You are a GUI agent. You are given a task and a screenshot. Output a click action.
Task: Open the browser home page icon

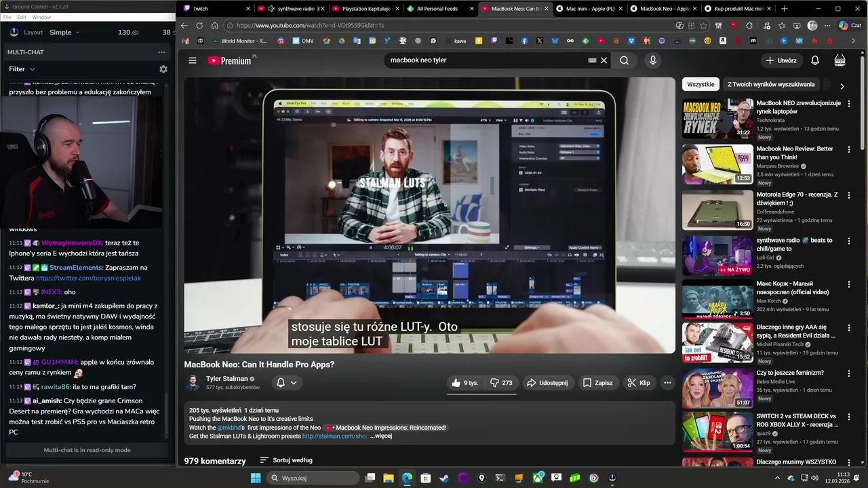[x=214, y=26]
